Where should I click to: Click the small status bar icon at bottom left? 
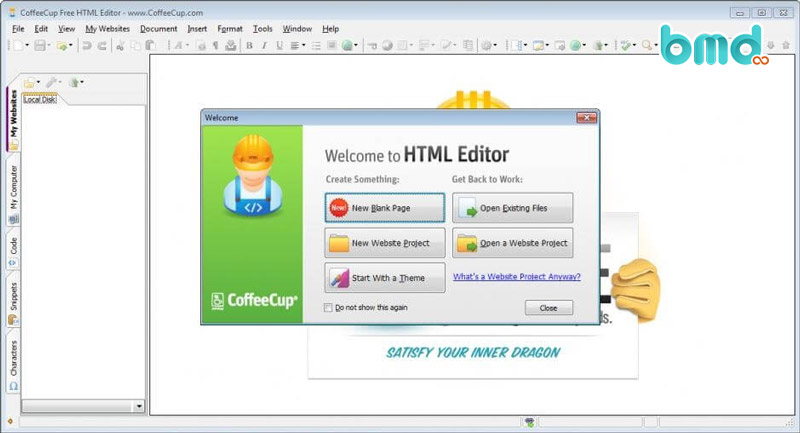10,421
